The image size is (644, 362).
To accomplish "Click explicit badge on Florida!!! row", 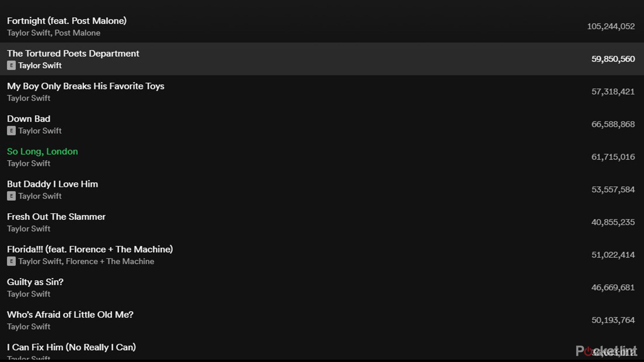I will point(11,261).
